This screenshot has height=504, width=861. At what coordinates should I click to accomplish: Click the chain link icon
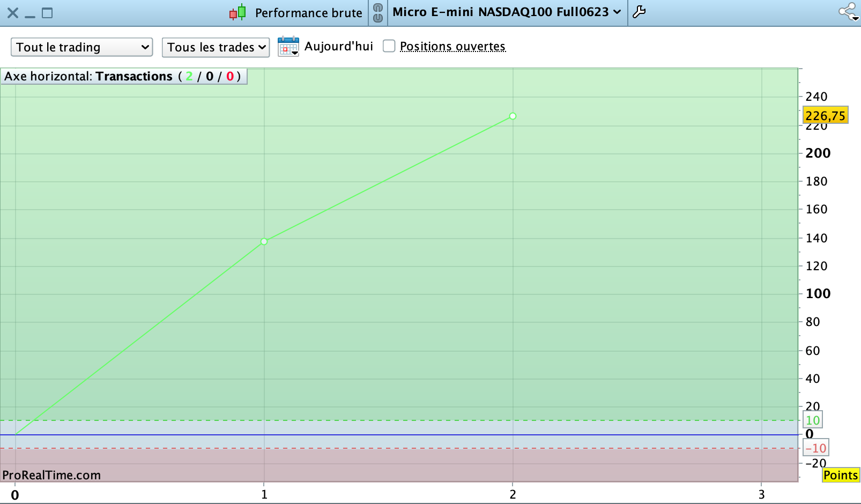point(378,13)
